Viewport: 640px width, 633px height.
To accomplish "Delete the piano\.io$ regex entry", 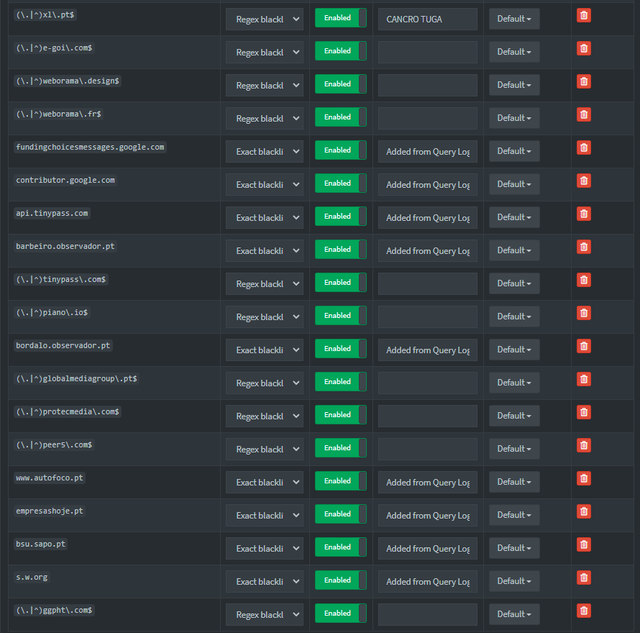I will [584, 313].
